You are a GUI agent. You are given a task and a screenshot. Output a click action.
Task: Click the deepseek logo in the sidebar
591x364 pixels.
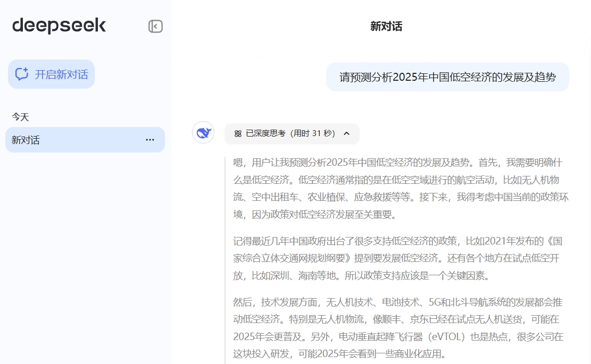pos(59,26)
